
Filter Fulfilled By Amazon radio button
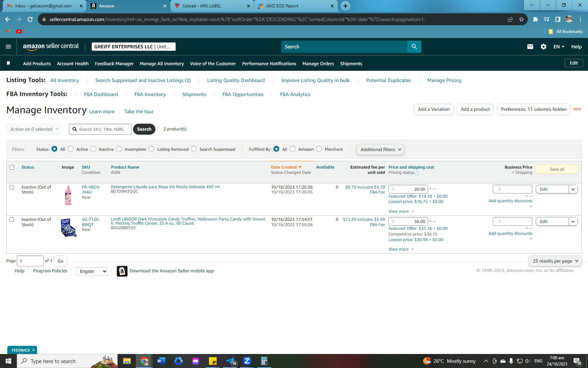pos(293,149)
